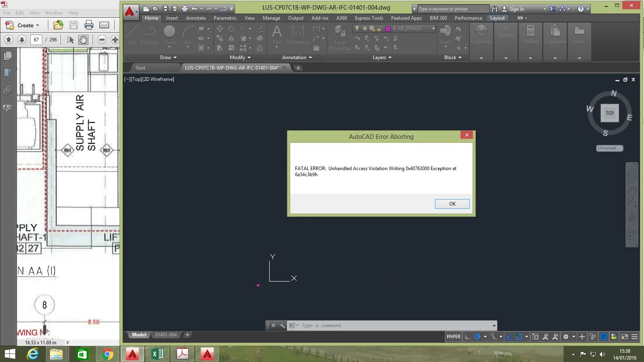This screenshot has height=362, width=644.
Task: Select the Circle tool in Draw panel
Action: [x=169, y=35]
